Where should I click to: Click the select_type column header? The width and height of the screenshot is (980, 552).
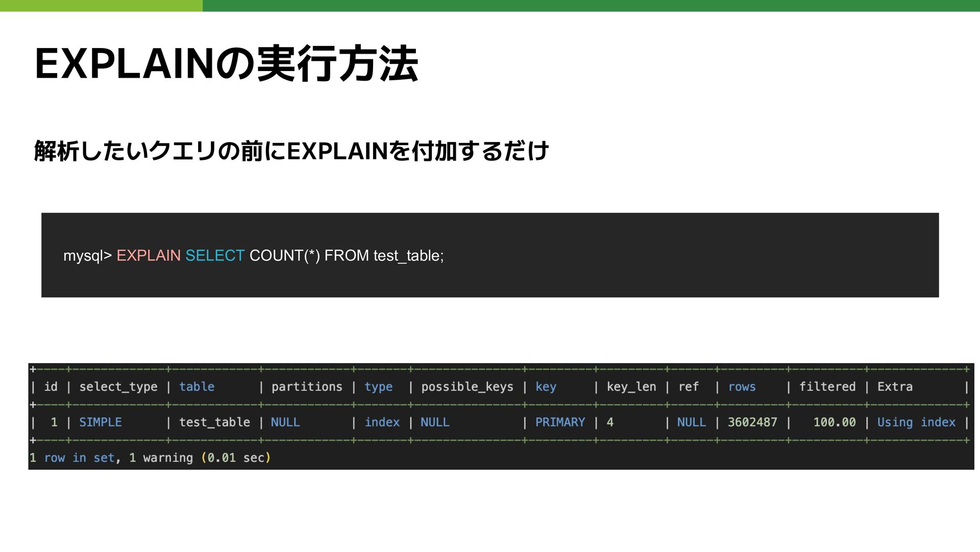(118, 387)
